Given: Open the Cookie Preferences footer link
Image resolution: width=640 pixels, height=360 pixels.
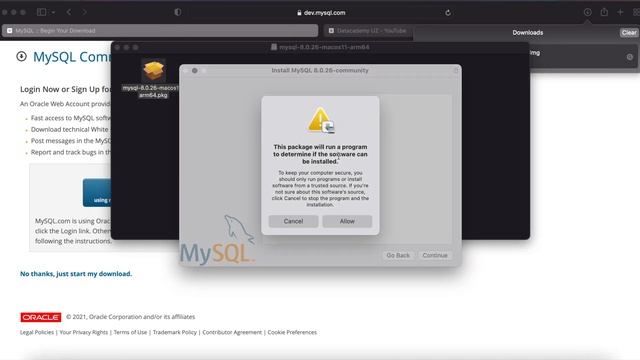Looking at the screenshot, I should pos(292,332).
